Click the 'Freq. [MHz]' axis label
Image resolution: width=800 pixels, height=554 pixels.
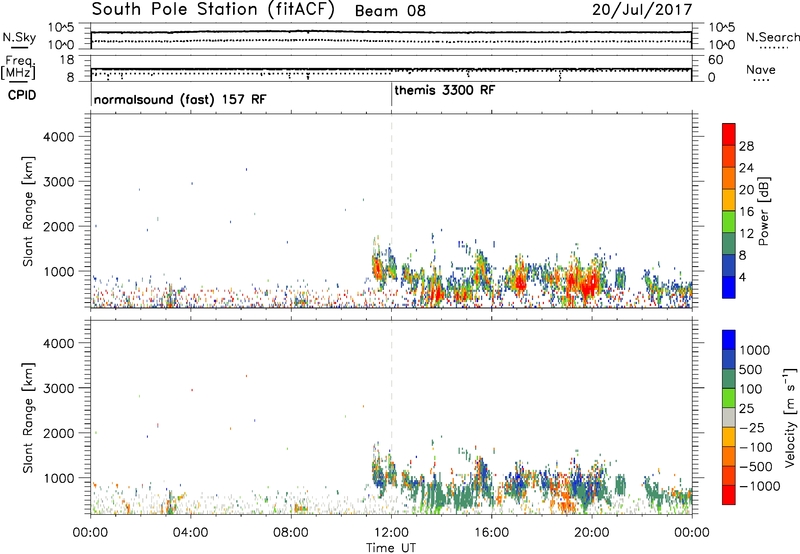coord(18,67)
